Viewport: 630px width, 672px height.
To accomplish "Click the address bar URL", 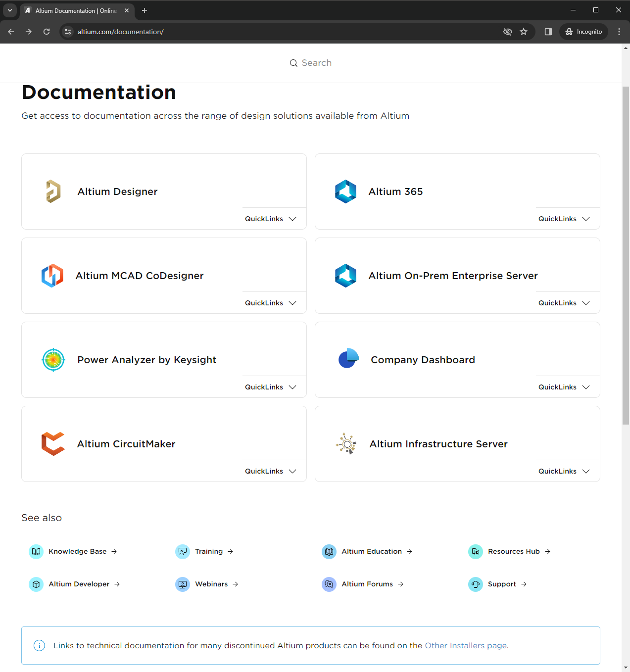I will pyautogui.click(x=120, y=32).
